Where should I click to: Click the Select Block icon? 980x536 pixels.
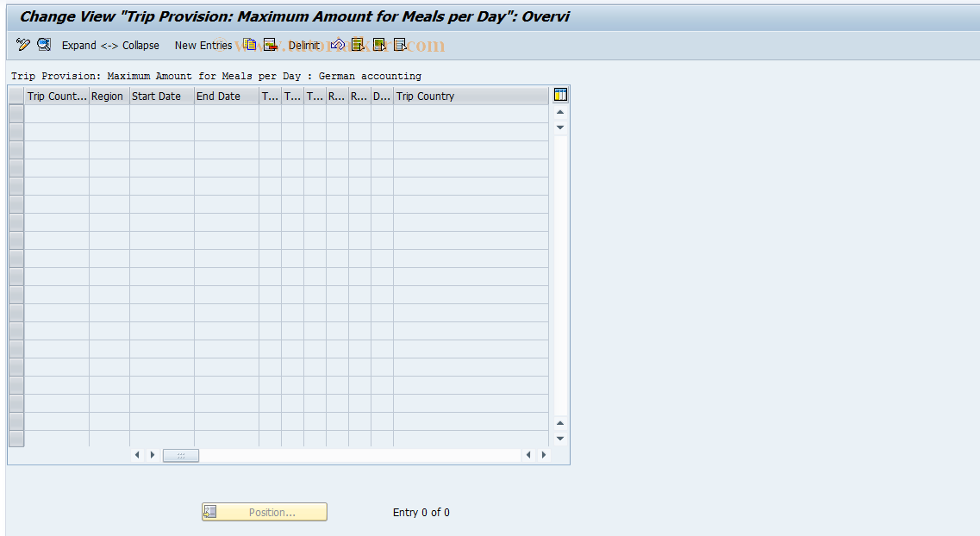click(378, 44)
